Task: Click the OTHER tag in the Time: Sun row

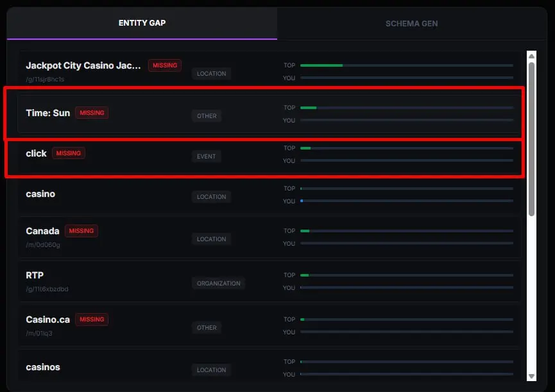Action: pyautogui.click(x=207, y=116)
